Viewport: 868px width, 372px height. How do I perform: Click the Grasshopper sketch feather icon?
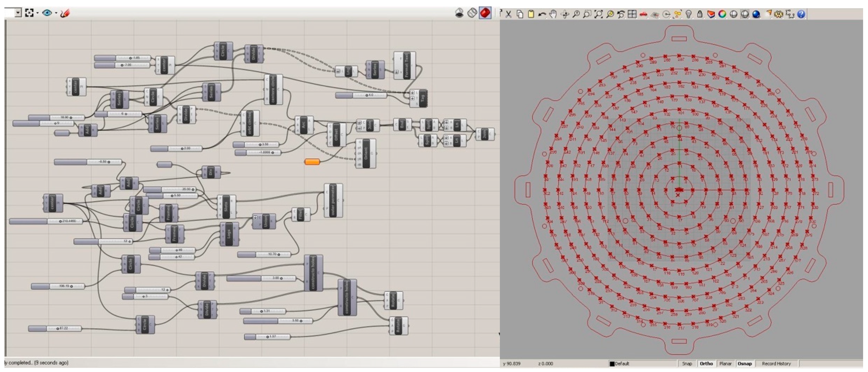click(x=65, y=13)
